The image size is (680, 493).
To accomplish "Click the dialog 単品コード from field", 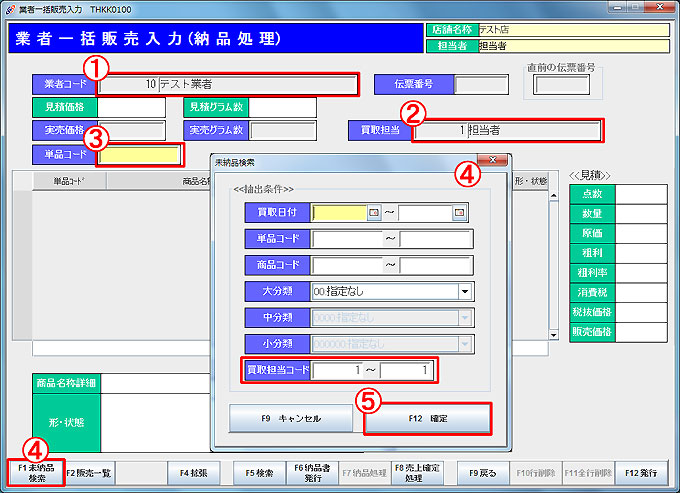I will pyautogui.click(x=347, y=239).
